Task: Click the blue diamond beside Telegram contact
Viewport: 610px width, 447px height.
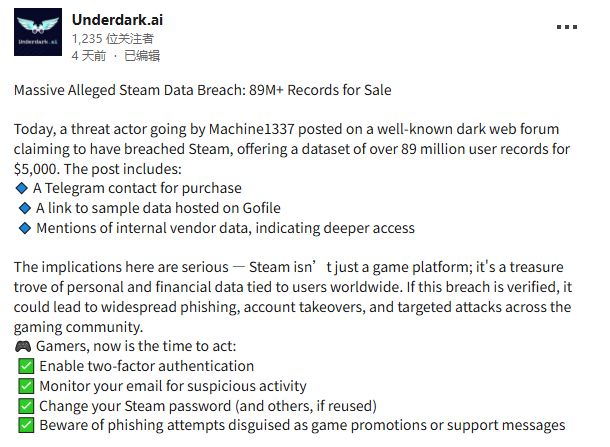Action: point(21,188)
